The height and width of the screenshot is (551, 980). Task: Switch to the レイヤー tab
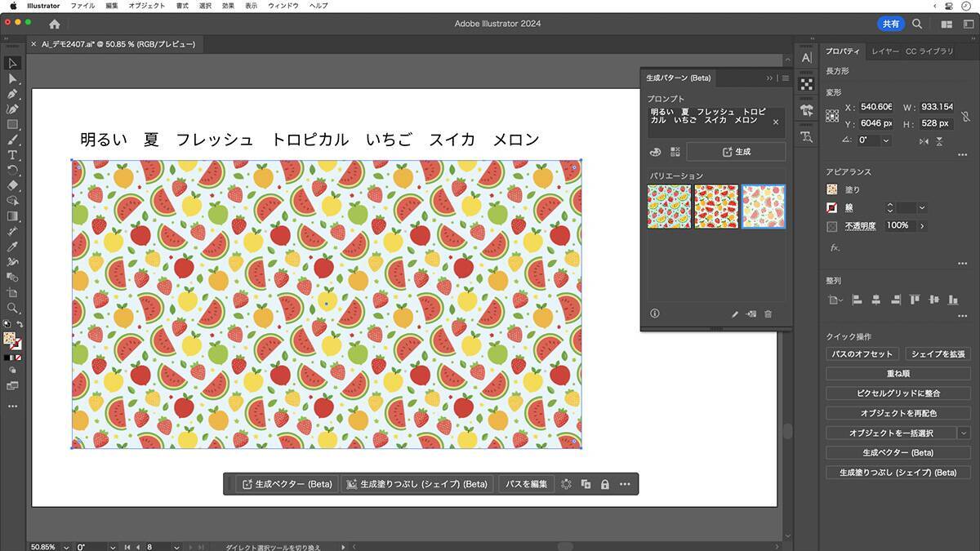[x=885, y=51]
